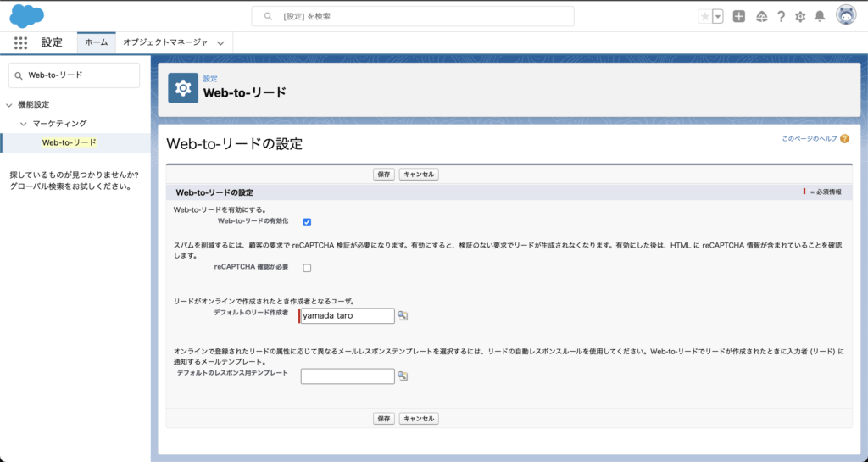Viewport: 868px width, 462px height.
Task: Click the Web-to-リード page gear icon
Action: pyautogui.click(x=183, y=88)
